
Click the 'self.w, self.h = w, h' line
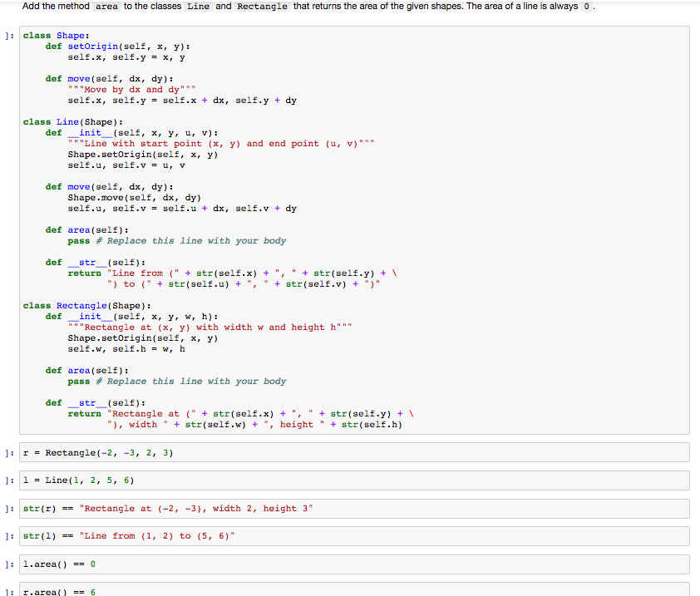(126, 349)
